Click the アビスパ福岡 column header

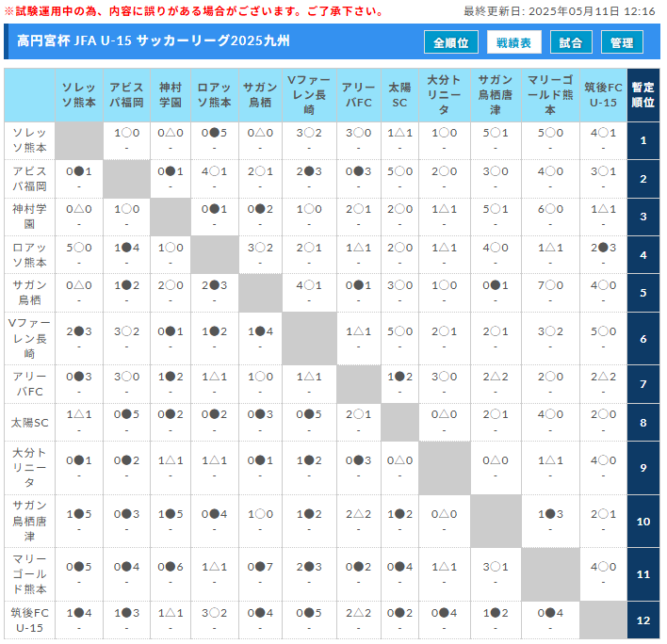coord(126,94)
